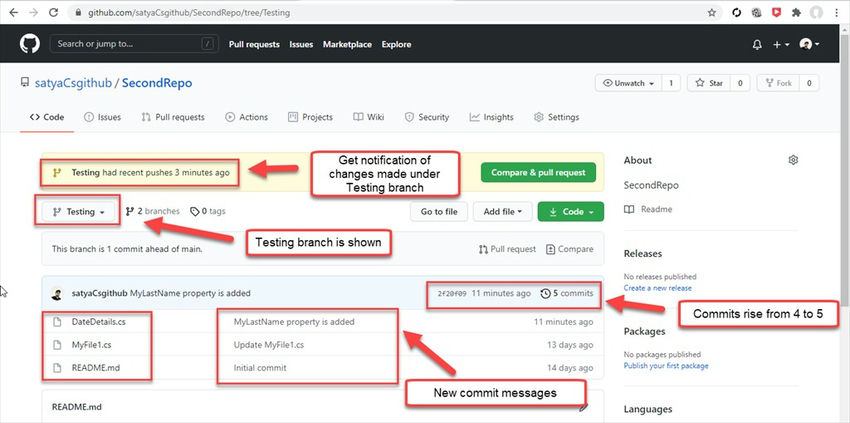The width and height of the screenshot is (850, 423).
Task: Click the browser forward arrow
Action: (34, 12)
